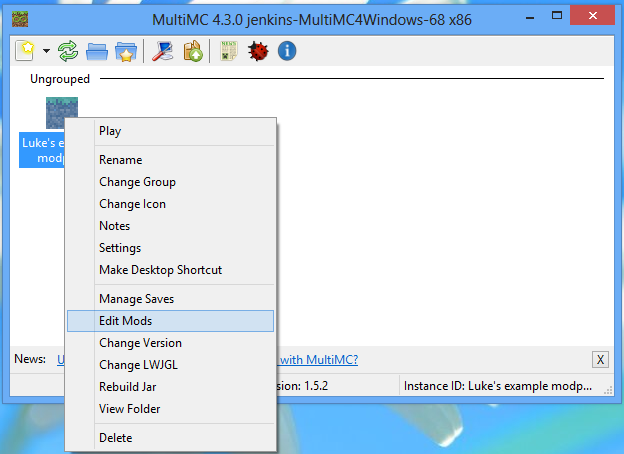Choose Edit Mods in context menu
624x454 pixels.
125,321
